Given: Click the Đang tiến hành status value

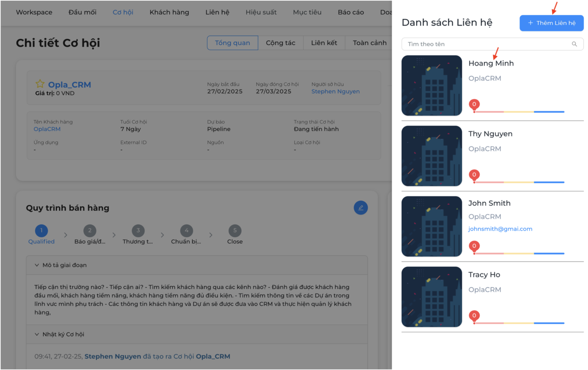Looking at the screenshot, I should click(316, 129).
